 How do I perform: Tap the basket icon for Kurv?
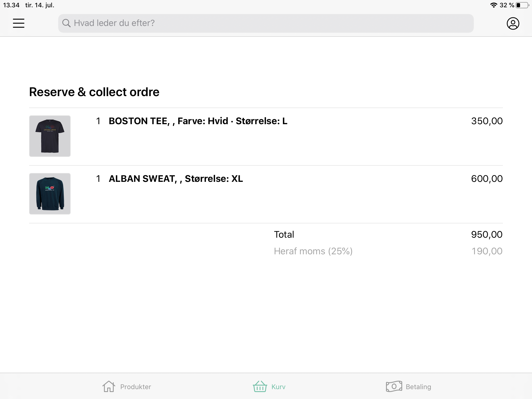click(x=260, y=387)
